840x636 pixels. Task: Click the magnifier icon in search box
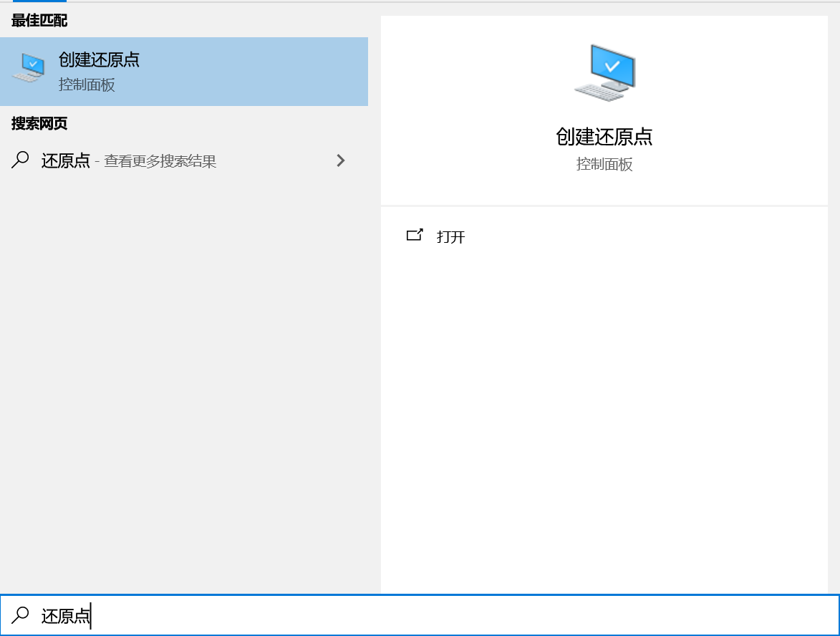[20, 615]
